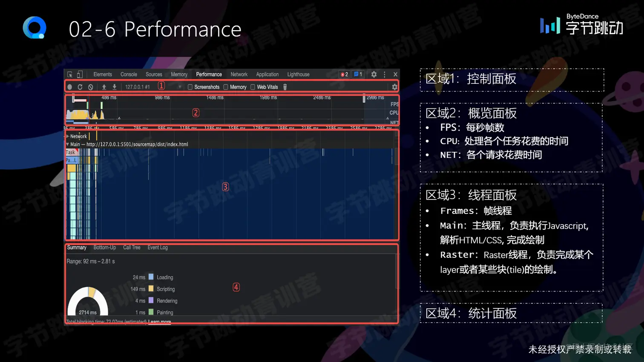This screenshot has width=644, height=362.
Task: Start recording with the record button
Action: (x=69, y=87)
